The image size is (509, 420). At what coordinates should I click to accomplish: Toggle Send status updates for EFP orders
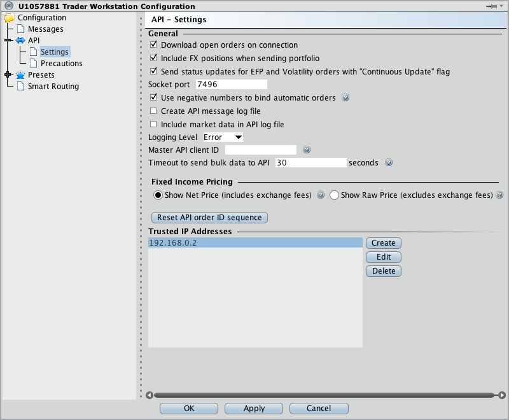click(153, 71)
